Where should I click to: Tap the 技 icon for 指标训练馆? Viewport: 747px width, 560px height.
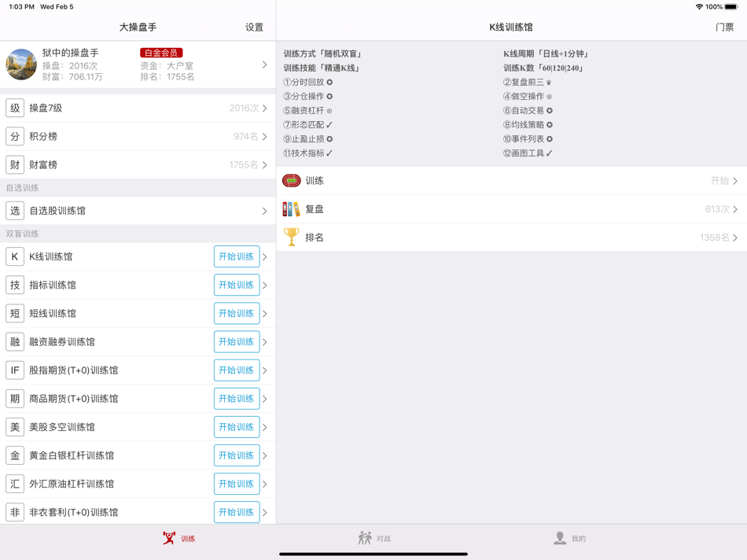click(15, 285)
